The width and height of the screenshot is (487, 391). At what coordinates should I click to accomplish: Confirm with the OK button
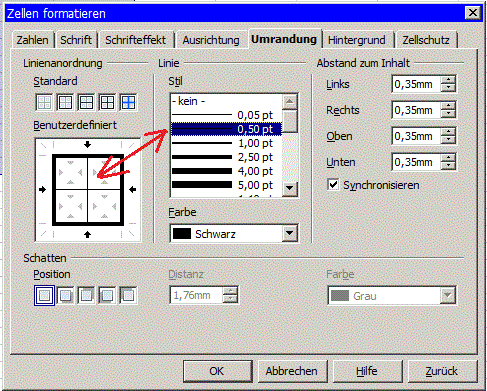217,371
